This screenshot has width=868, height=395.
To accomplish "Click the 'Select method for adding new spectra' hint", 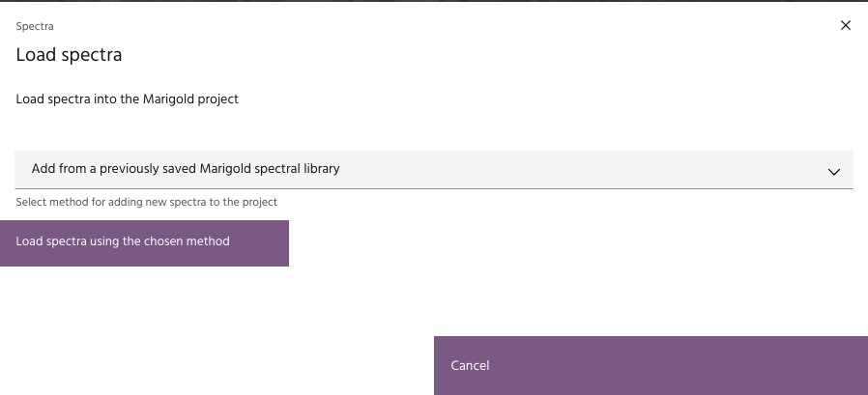I will [147, 202].
